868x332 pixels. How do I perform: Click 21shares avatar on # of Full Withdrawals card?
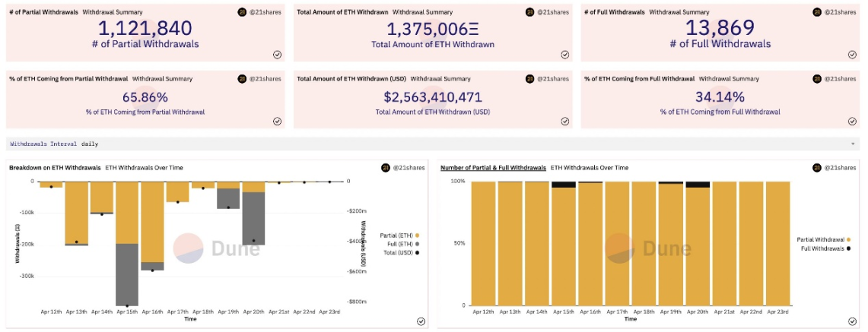(x=817, y=11)
